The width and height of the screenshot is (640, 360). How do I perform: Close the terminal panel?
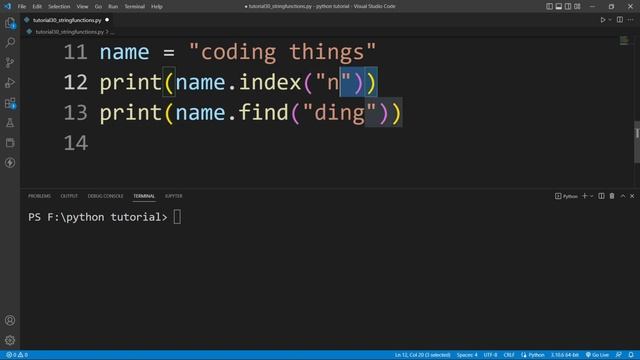pos(632,196)
